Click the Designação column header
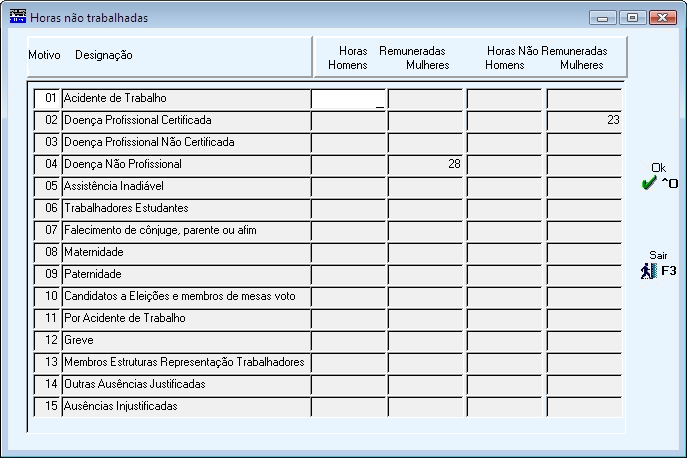 [x=103, y=55]
